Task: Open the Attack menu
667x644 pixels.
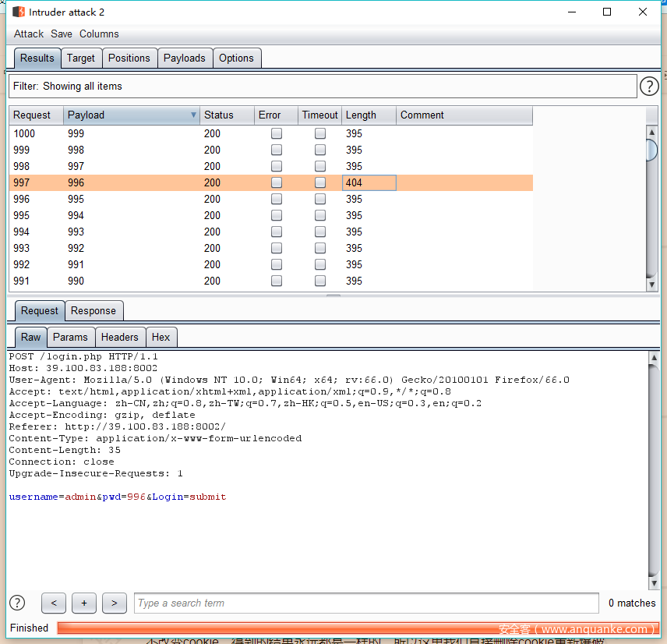Action: click(x=29, y=34)
